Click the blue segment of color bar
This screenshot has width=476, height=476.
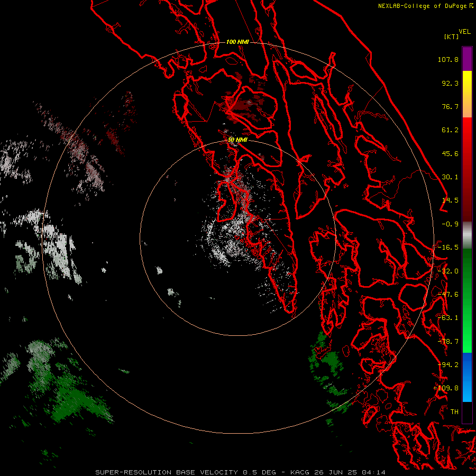pyautogui.click(x=467, y=377)
